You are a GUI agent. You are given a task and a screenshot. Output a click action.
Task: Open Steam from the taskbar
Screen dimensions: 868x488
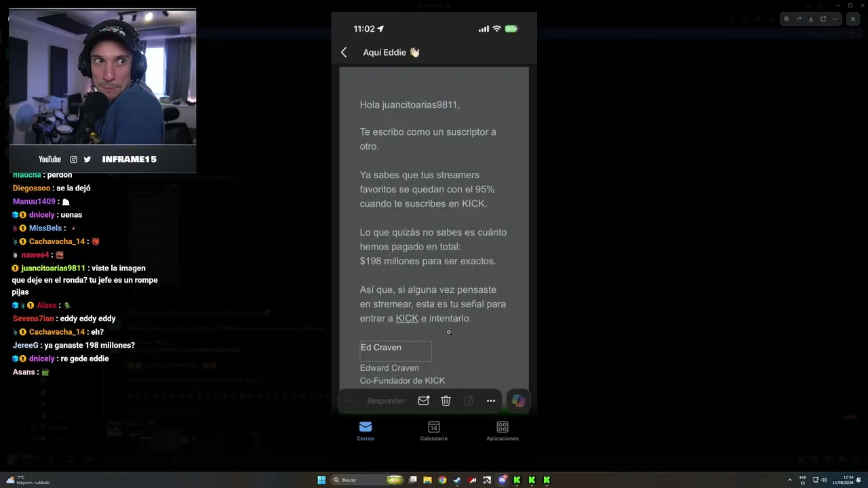tap(457, 480)
